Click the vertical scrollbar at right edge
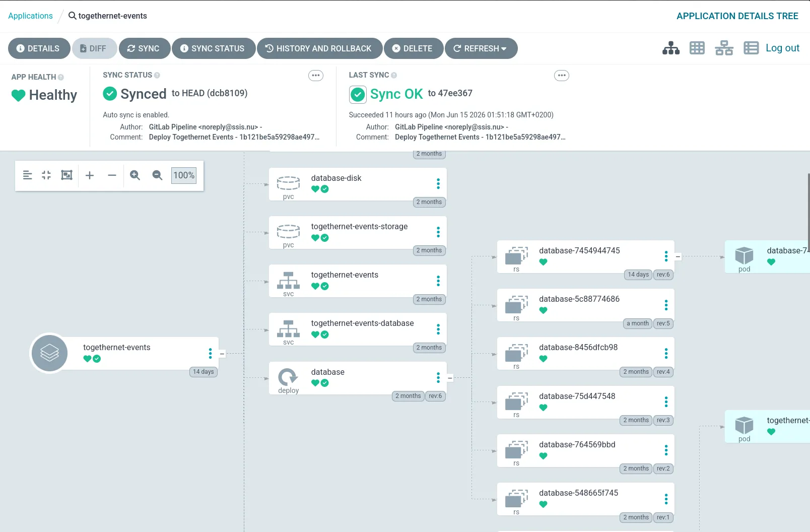This screenshot has height=532, width=810. 808,212
